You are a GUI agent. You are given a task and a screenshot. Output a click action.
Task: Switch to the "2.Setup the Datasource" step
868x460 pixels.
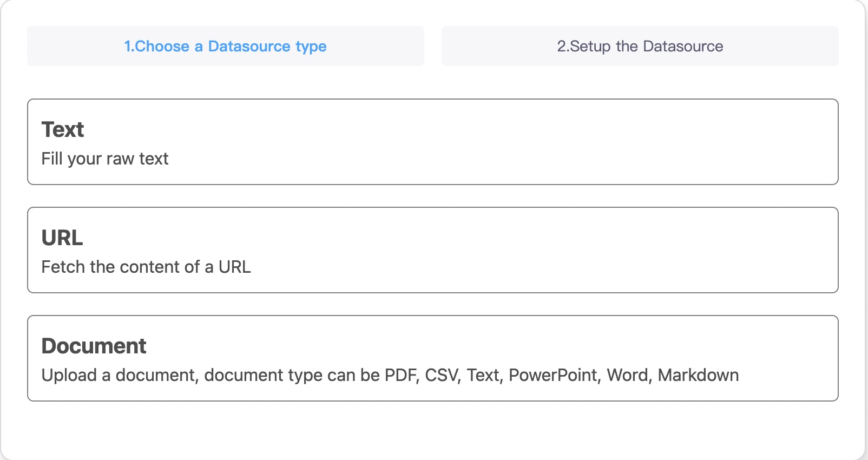click(x=640, y=46)
